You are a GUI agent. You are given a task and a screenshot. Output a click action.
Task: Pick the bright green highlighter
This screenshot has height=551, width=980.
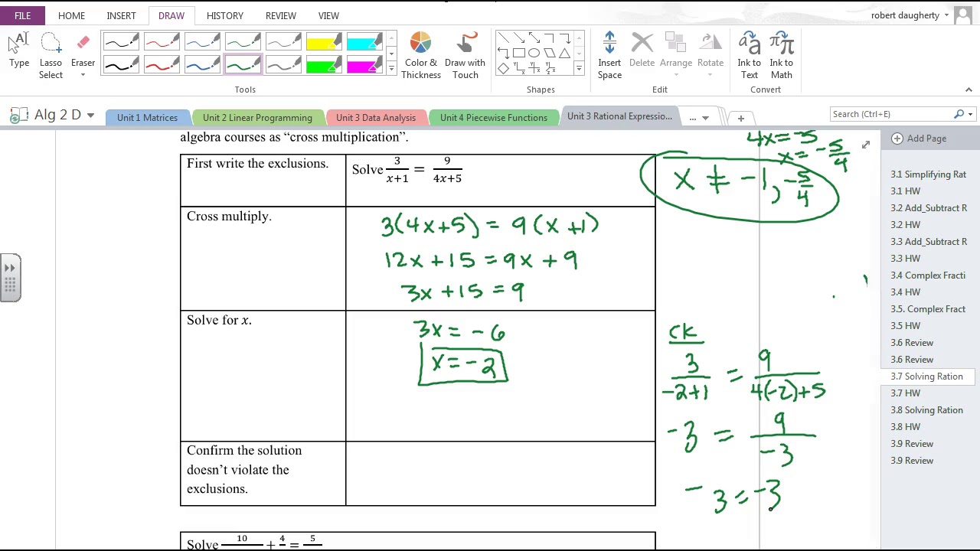click(324, 66)
